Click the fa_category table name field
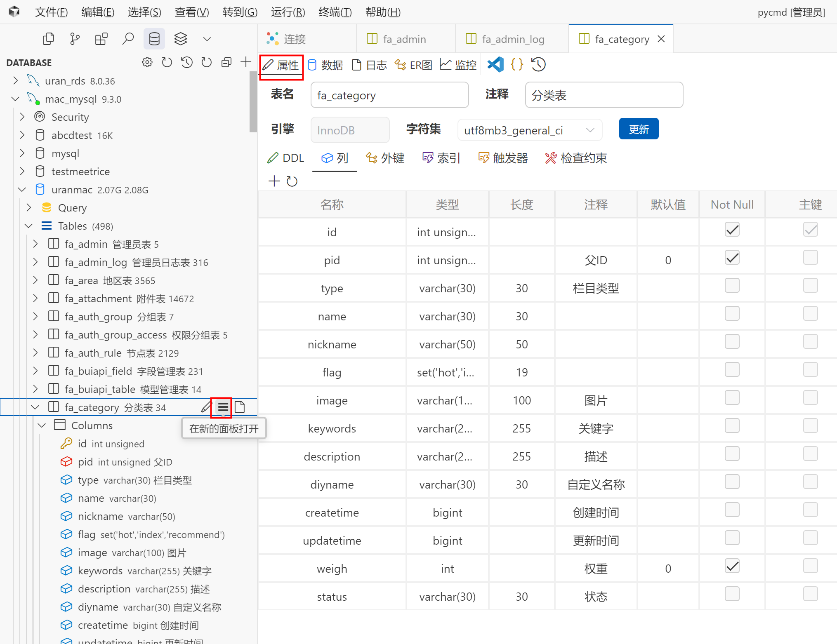This screenshot has width=837, height=644. point(389,95)
